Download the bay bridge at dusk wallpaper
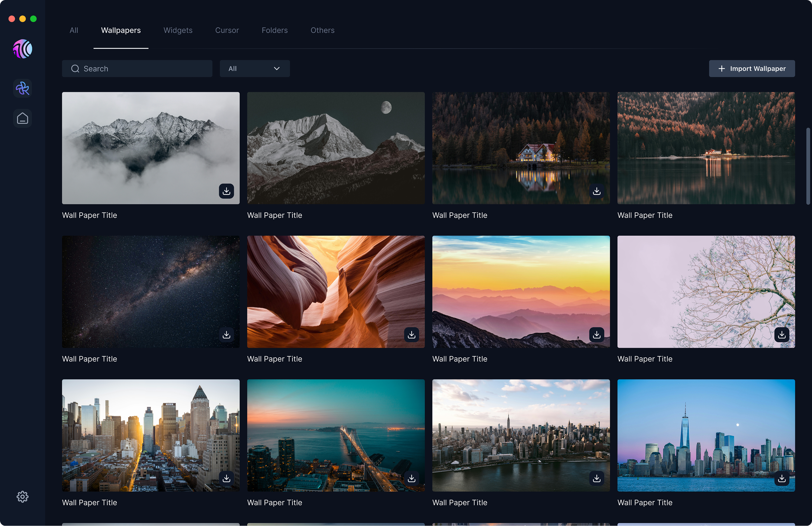 point(411,478)
